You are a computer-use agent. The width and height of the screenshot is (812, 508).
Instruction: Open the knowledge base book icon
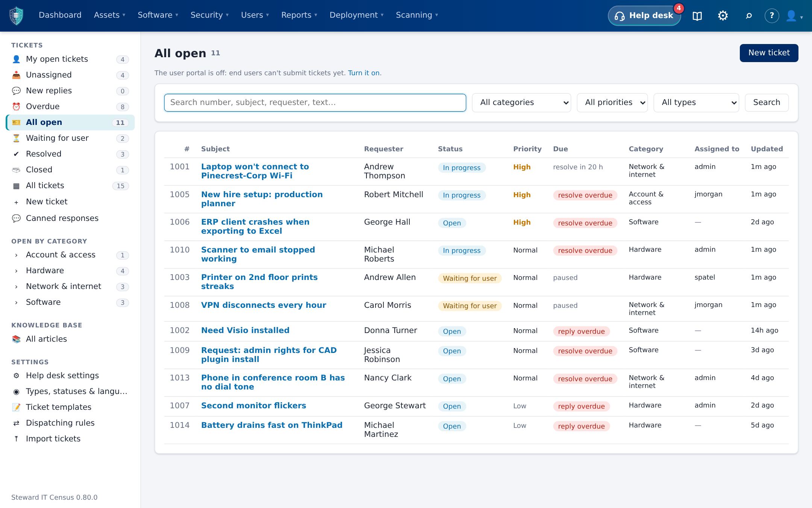tap(697, 16)
